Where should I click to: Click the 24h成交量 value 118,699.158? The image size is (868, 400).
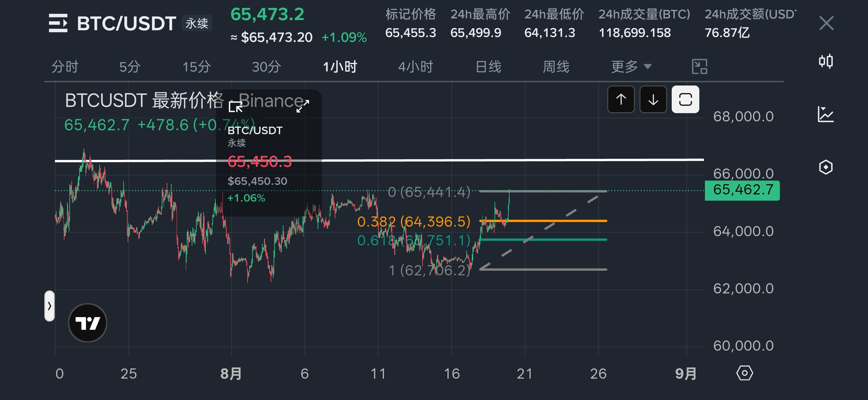(x=635, y=33)
